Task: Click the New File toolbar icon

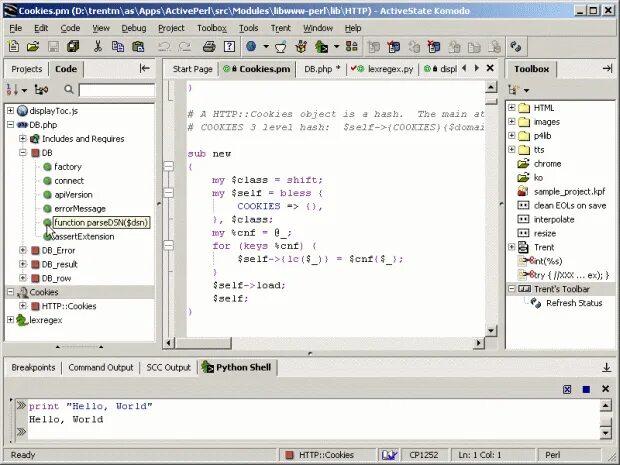Action: 13,47
